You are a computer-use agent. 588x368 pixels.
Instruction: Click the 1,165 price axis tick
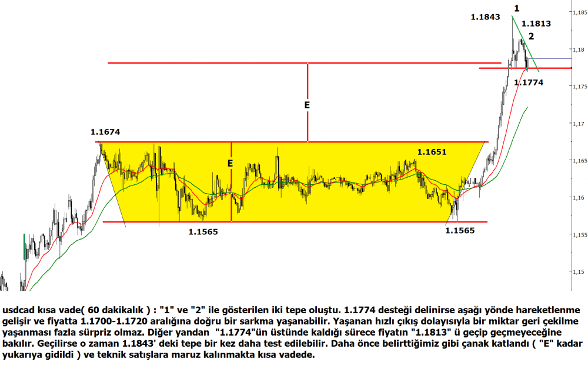click(x=580, y=160)
